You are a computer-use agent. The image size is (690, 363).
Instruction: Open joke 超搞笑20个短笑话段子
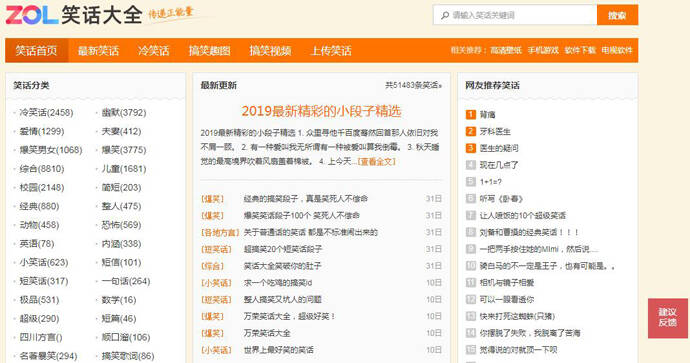point(283,249)
